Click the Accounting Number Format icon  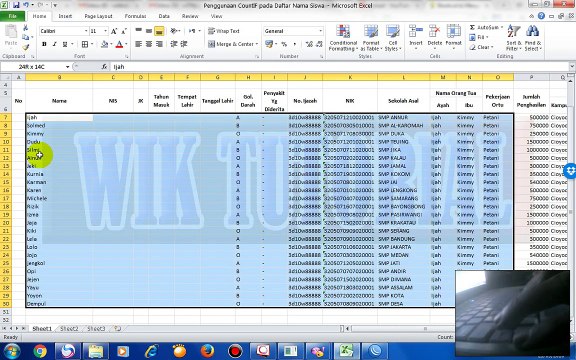coord(269,44)
